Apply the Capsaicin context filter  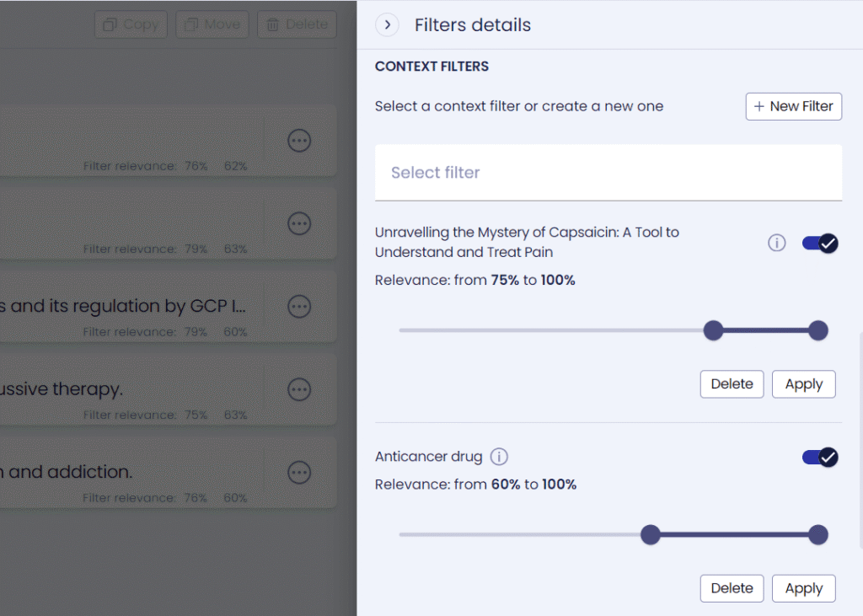pos(803,384)
